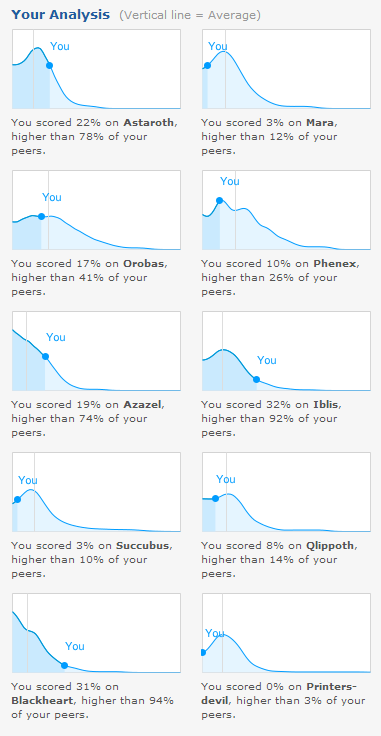
Task: Click the You point on Iblis chart
Action: click(256, 379)
